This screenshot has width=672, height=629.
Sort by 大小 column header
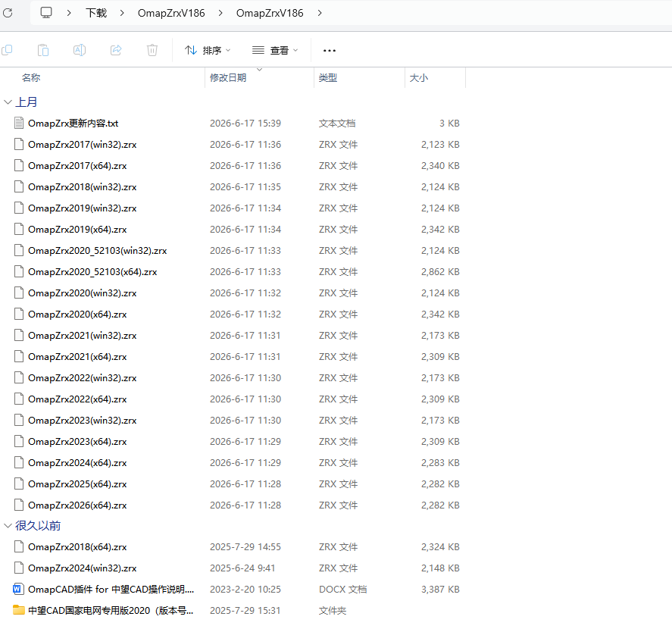click(x=419, y=77)
